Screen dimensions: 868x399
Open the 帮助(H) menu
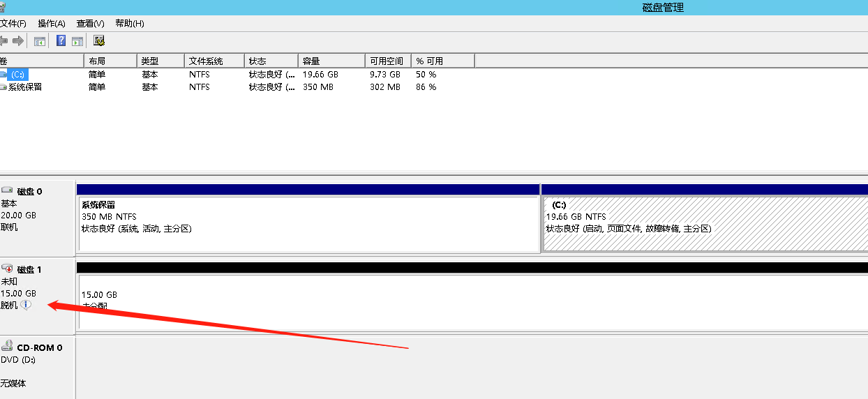tap(129, 24)
